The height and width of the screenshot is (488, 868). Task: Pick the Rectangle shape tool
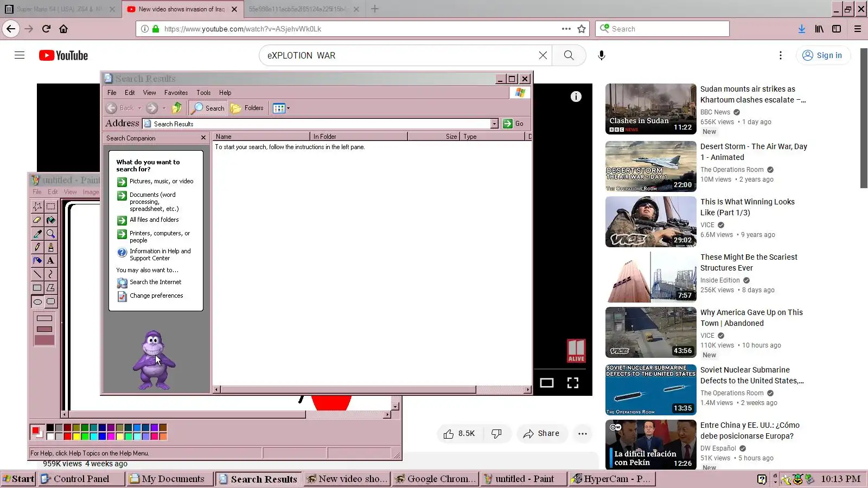click(x=37, y=288)
